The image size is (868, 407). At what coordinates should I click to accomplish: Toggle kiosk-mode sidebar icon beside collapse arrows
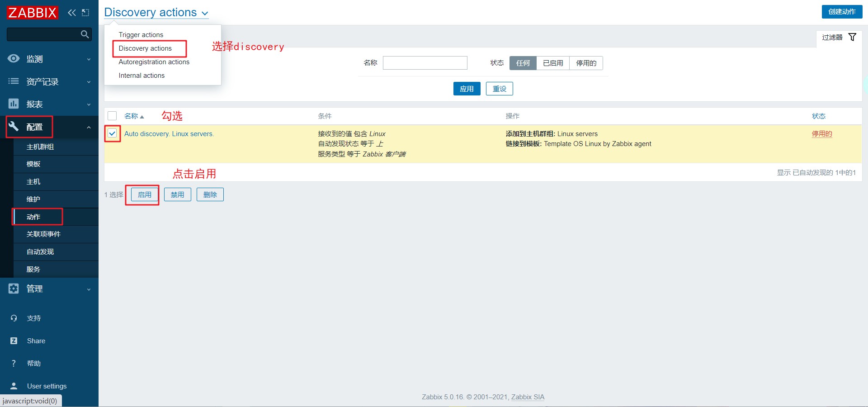point(85,13)
